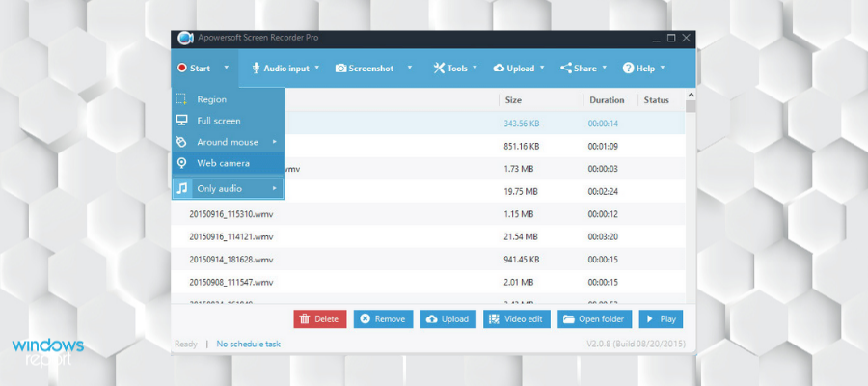The width and height of the screenshot is (868, 386).
Task: Click the Open folder button
Action: click(x=594, y=319)
